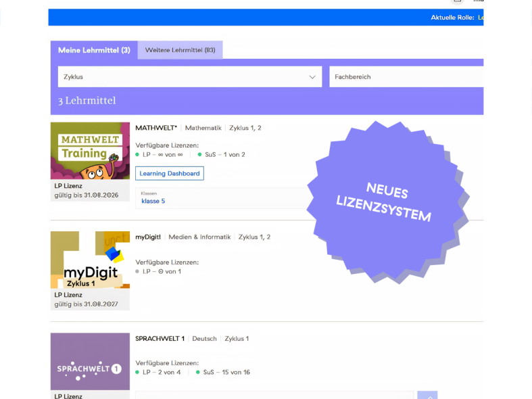Click 'gültig bis 31.08.2026' validity text
Viewport: 532px width, 399px height.
pyautogui.click(x=86, y=195)
